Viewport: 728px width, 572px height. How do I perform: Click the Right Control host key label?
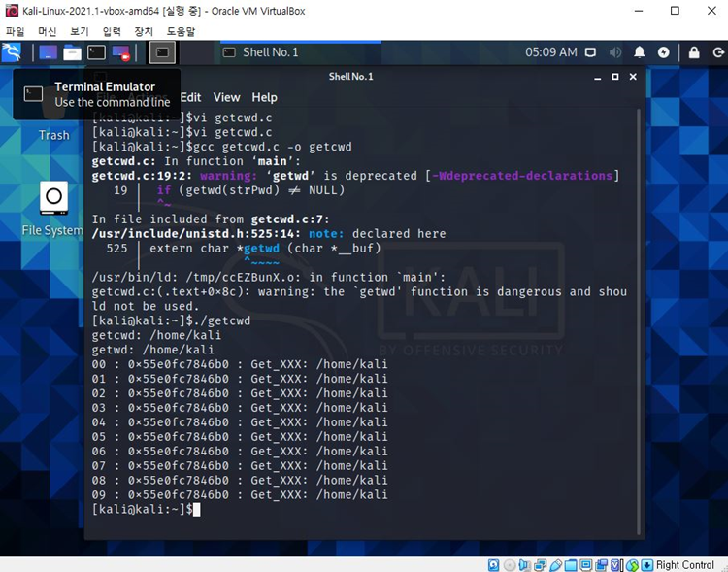(685, 565)
